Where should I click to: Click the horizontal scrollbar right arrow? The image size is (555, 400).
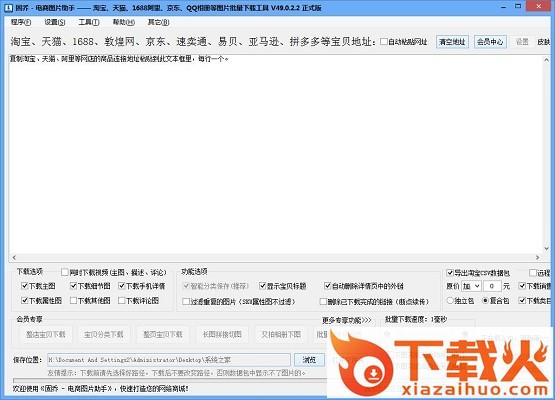click(x=538, y=257)
